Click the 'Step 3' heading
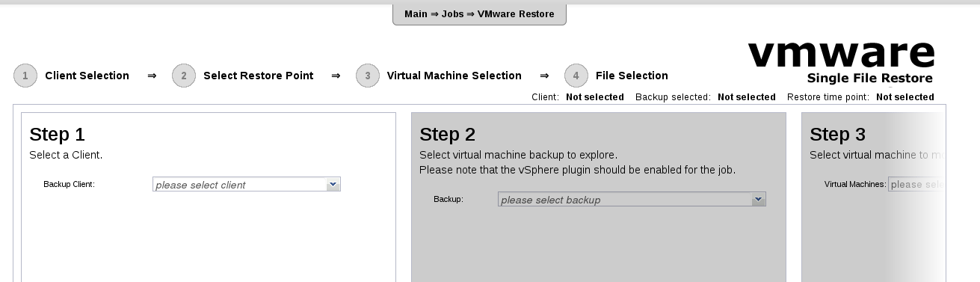 coord(838,135)
